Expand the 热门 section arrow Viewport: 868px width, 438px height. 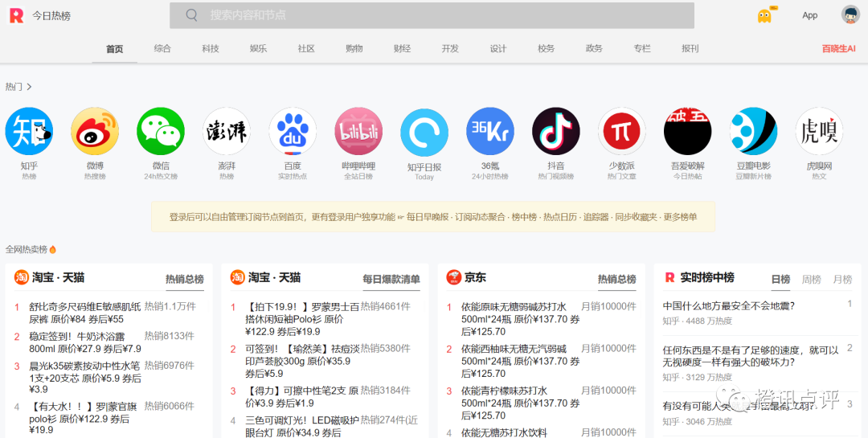(x=30, y=87)
